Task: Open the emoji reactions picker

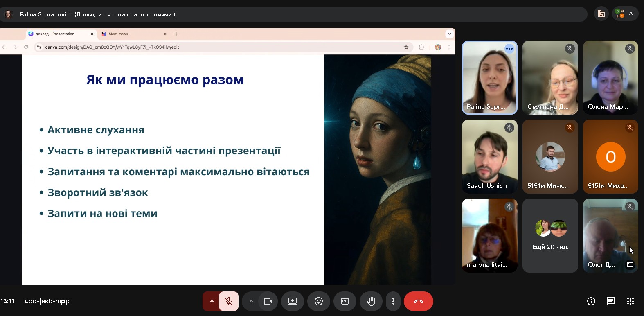Action: pyautogui.click(x=319, y=301)
